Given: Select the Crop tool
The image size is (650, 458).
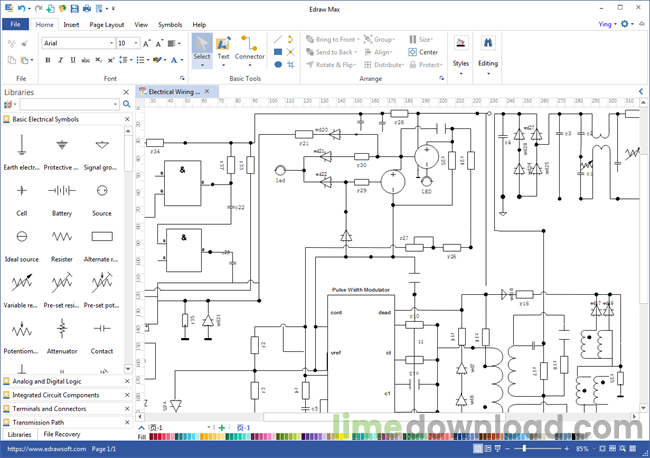Looking at the screenshot, I should (x=291, y=64).
